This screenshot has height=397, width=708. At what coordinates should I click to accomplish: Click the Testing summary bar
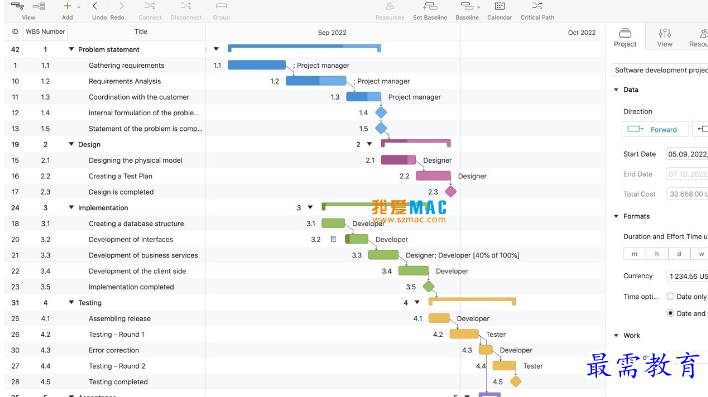[x=472, y=300]
